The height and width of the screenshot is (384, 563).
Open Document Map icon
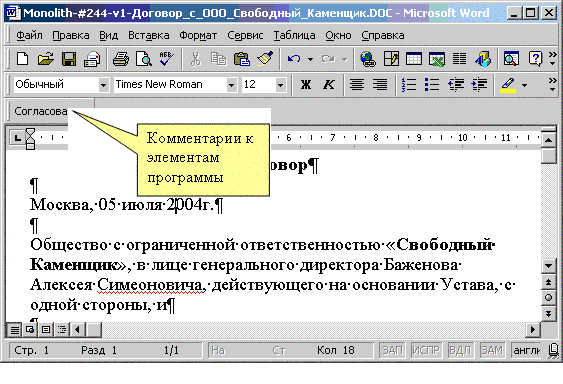(x=511, y=59)
